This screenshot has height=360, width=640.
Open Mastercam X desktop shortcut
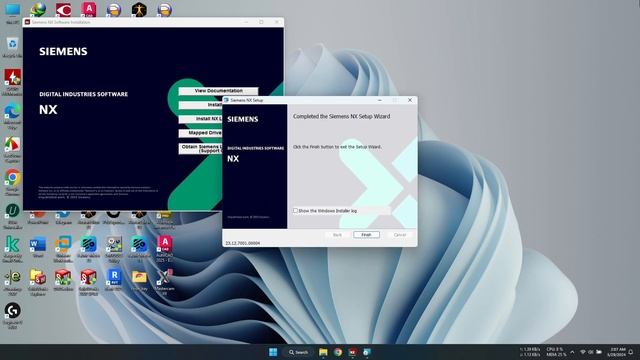(x=164, y=281)
